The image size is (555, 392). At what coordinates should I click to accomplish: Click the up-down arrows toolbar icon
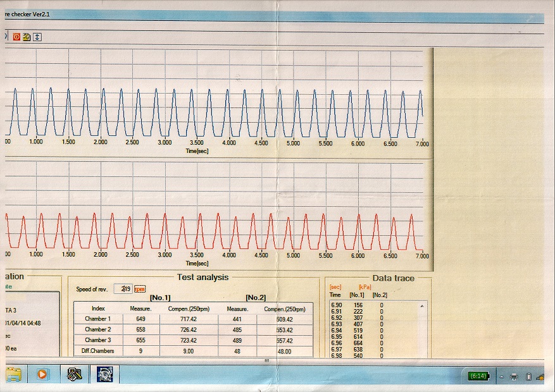click(x=37, y=37)
